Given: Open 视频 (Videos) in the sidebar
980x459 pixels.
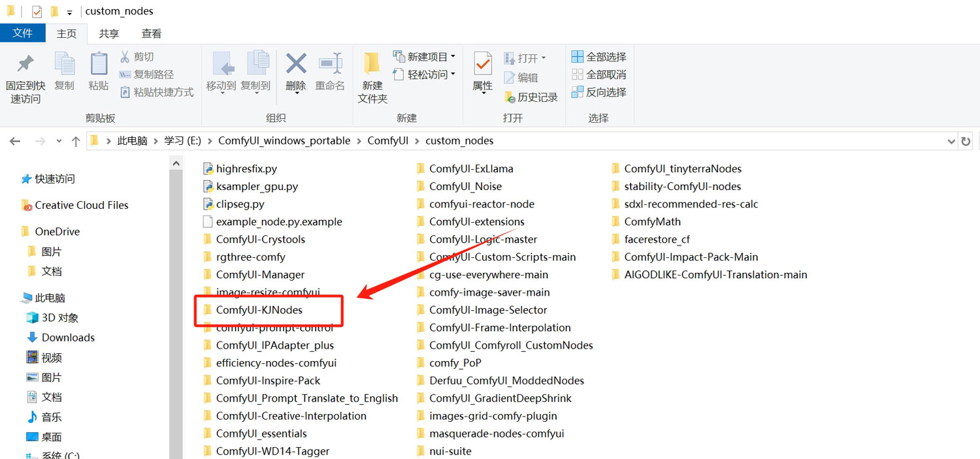Looking at the screenshot, I should 44,358.
